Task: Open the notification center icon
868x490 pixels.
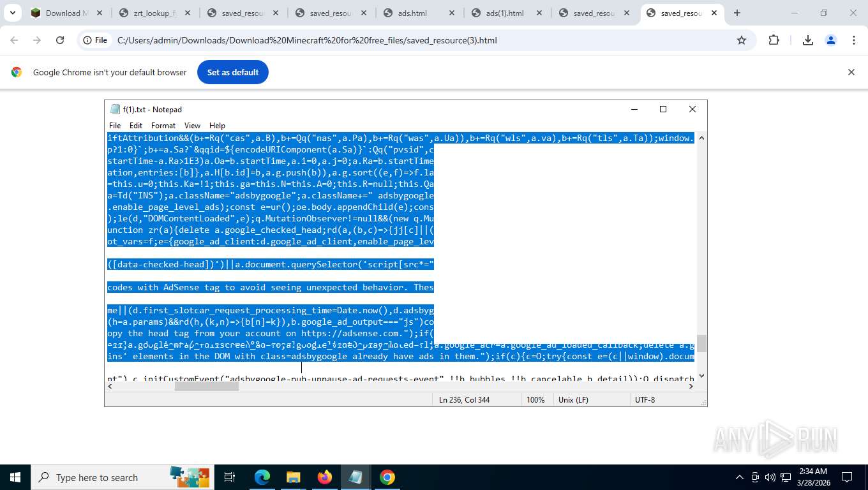Action: (847, 477)
